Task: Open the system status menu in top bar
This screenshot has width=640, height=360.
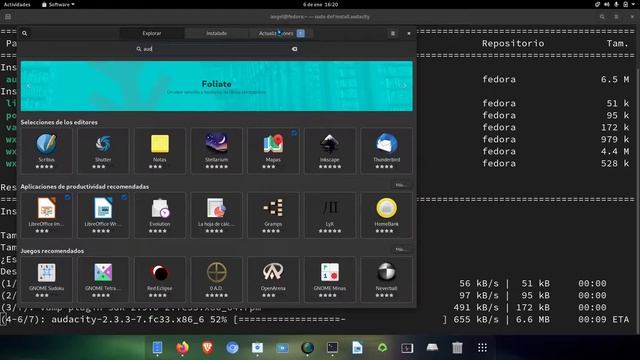Action: click(616, 4)
